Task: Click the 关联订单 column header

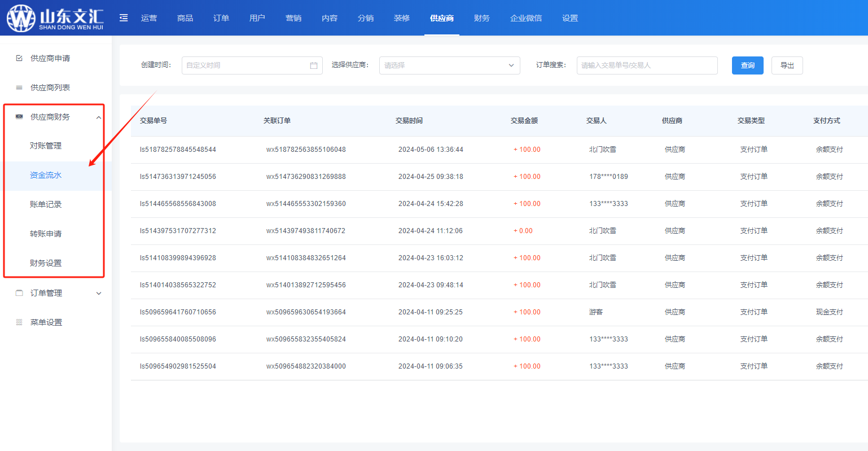Action: [x=277, y=121]
